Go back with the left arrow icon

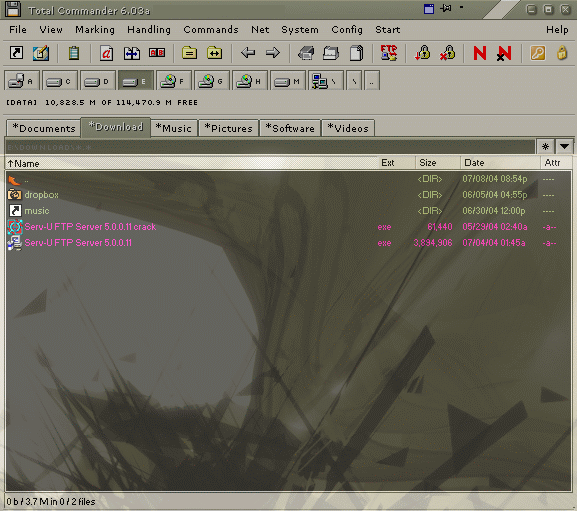coord(248,53)
